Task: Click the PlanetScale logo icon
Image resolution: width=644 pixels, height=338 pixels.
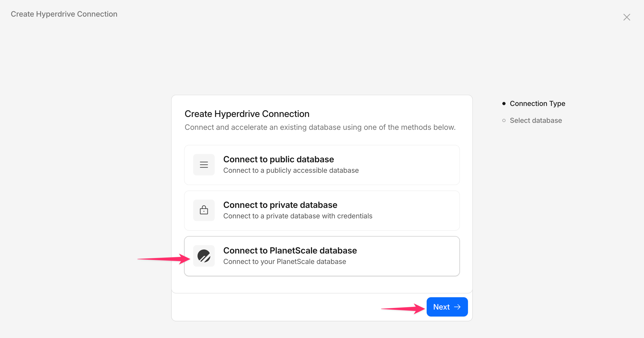Action: tap(204, 256)
